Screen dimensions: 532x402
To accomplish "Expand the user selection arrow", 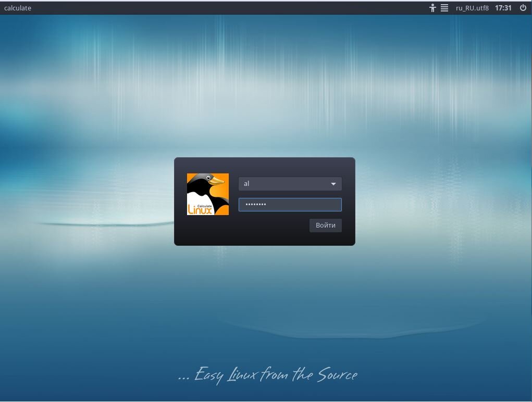I will click(x=333, y=183).
